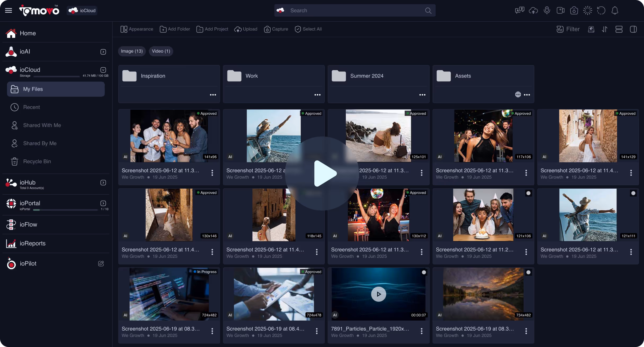Expand the ioHub sidebar section
This screenshot has height=347, width=644.
coord(103,183)
